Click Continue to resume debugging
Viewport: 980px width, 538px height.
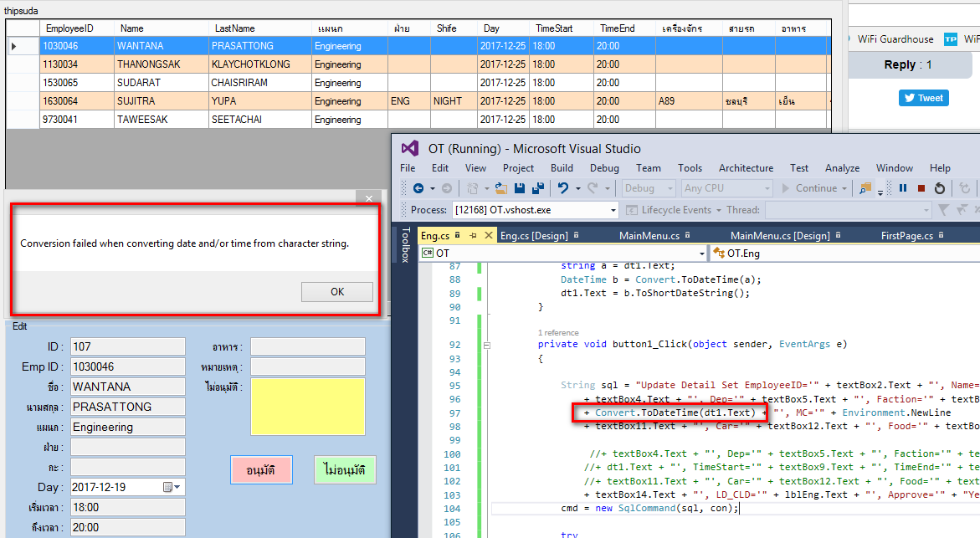coord(809,188)
